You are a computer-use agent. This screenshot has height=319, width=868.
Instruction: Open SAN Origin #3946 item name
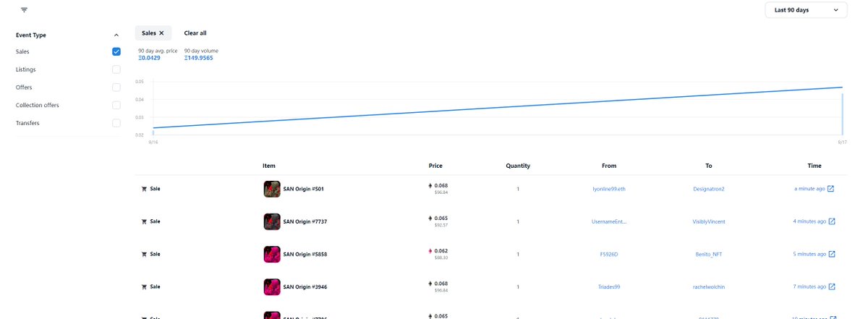click(305, 286)
